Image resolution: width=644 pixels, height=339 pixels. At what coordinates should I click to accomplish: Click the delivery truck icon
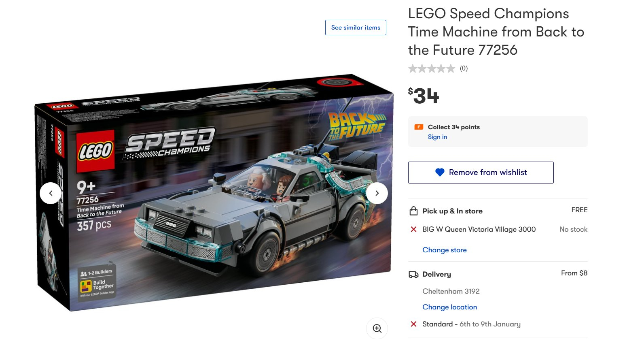pos(413,275)
